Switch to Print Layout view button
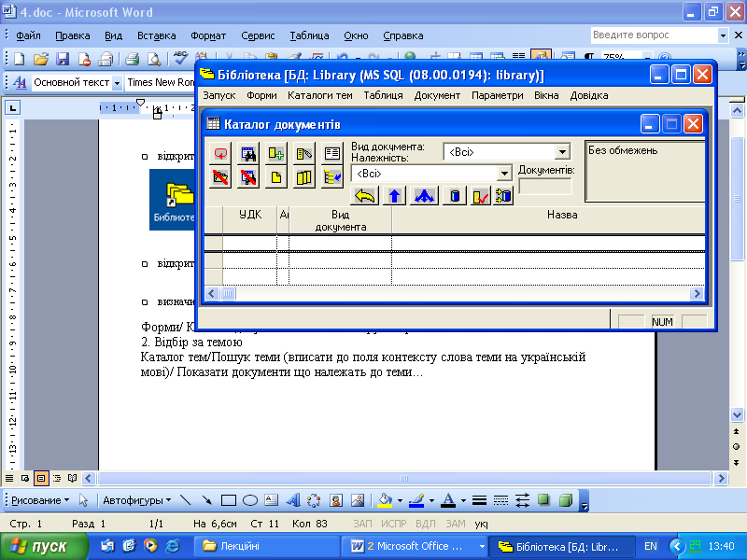Viewport: 747px width, 560px height. click(41, 478)
